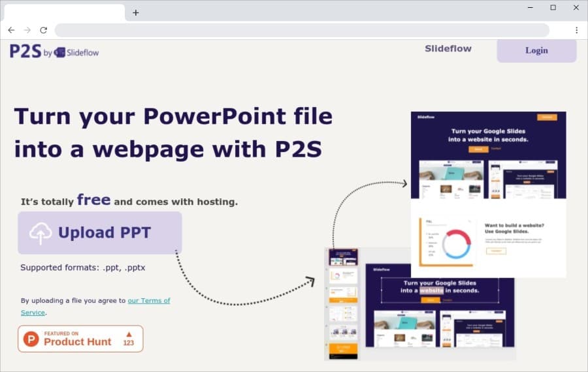588x372 pixels.
Task: Select the orange last slide thumbnail in preview strip
Action: pyautogui.click(x=343, y=351)
